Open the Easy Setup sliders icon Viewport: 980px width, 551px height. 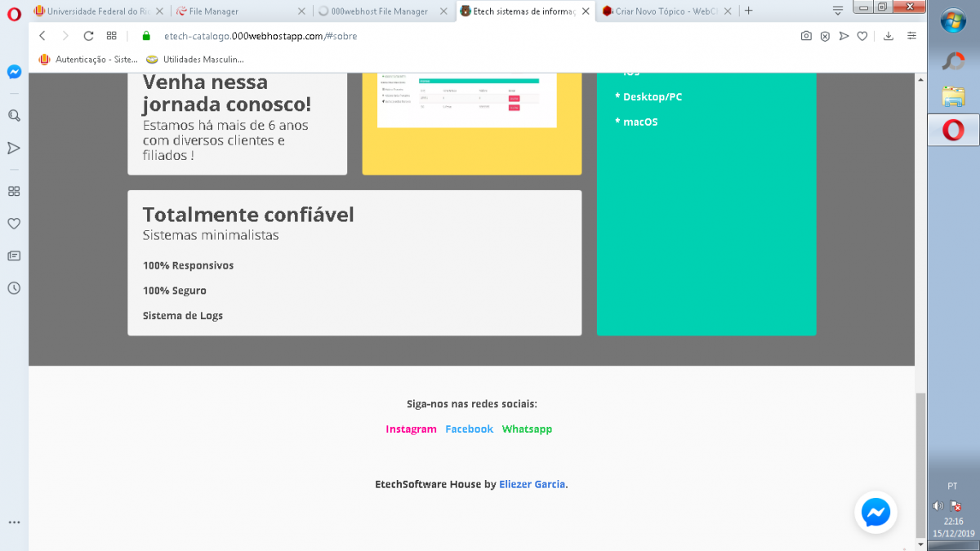[x=912, y=36]
